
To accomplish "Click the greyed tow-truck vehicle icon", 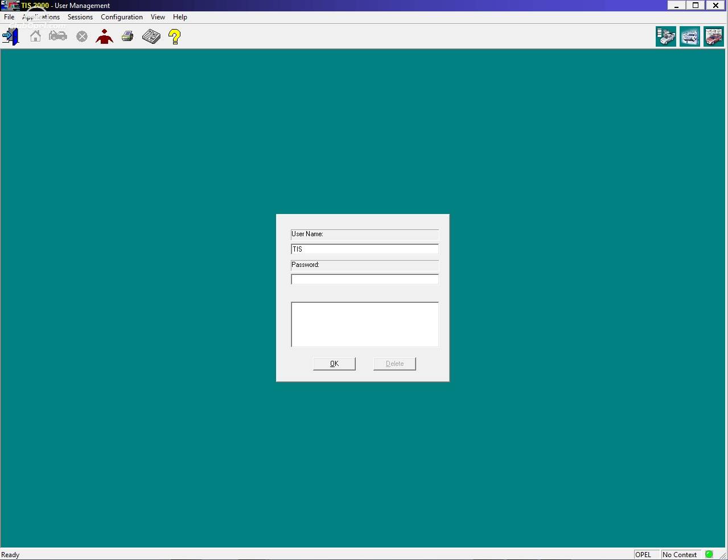I will tap(58, 36).
